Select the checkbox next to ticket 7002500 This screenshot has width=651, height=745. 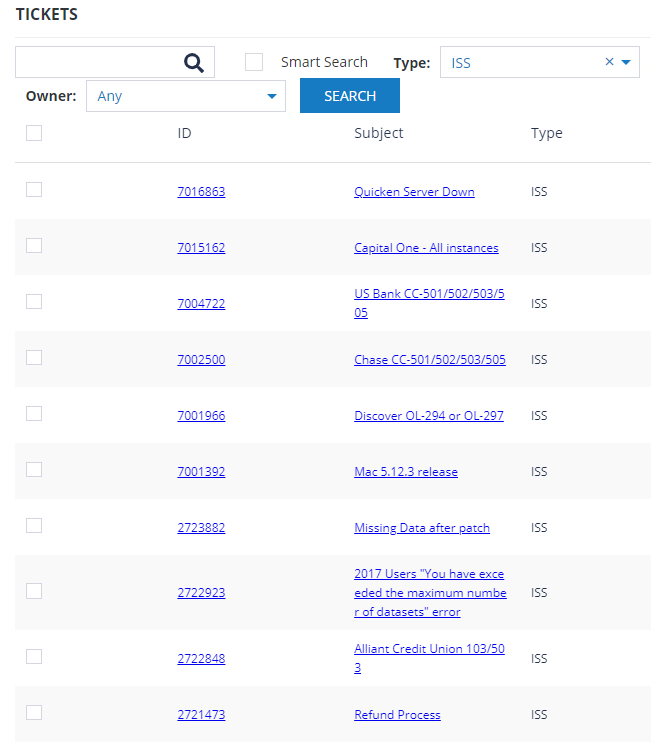34,358
